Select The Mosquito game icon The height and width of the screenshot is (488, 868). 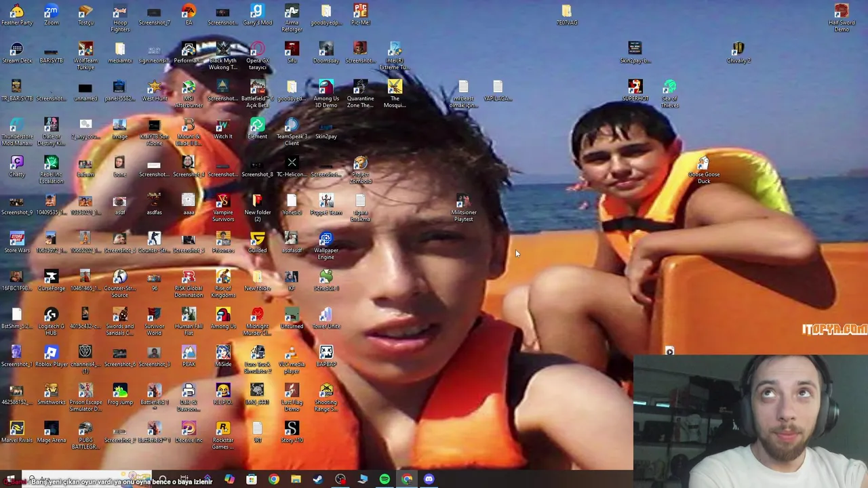point(395,94)
